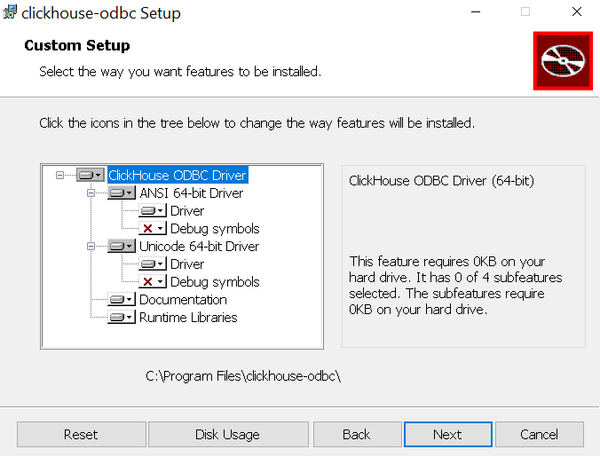Click the Disk Usage button
The width and height of the screenshot is (600, 456).
pos(227,434)
